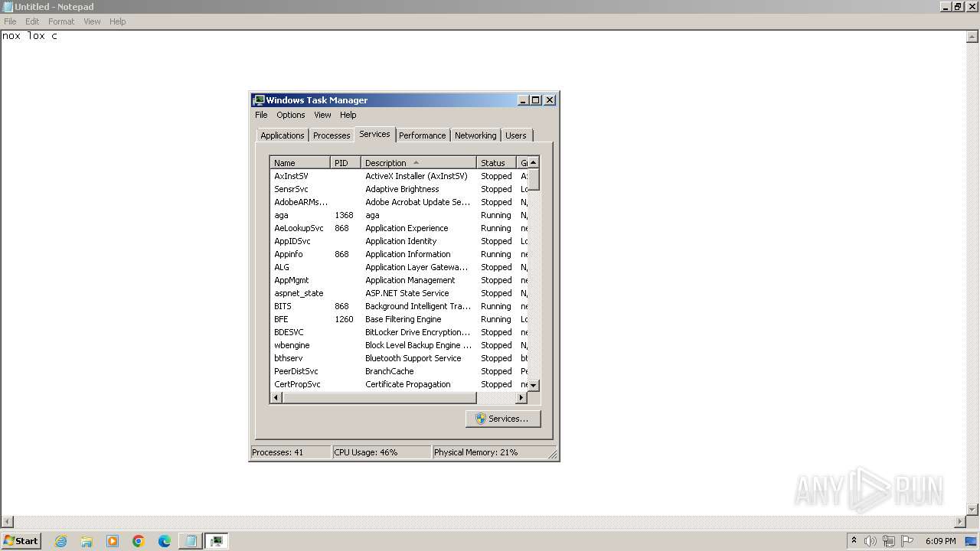Click the Show desktop button
Viewport: 980px width, 551px height.
[x=972, y=541]
